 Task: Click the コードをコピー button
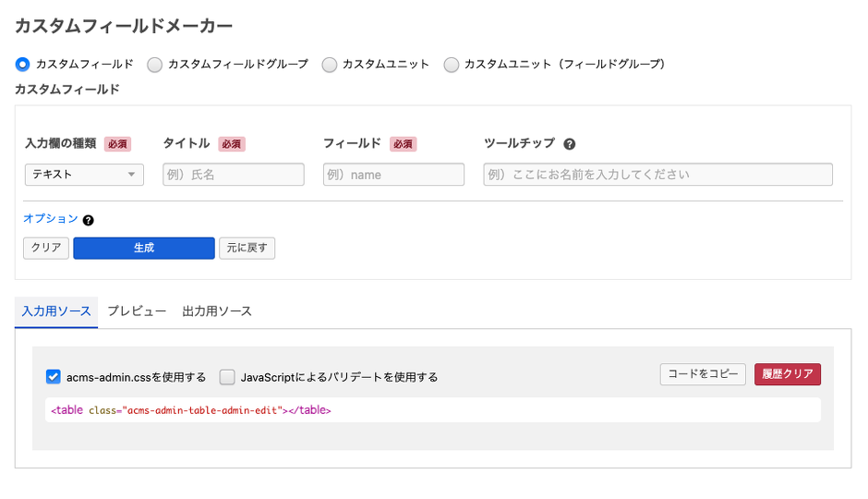coord(703,374)
